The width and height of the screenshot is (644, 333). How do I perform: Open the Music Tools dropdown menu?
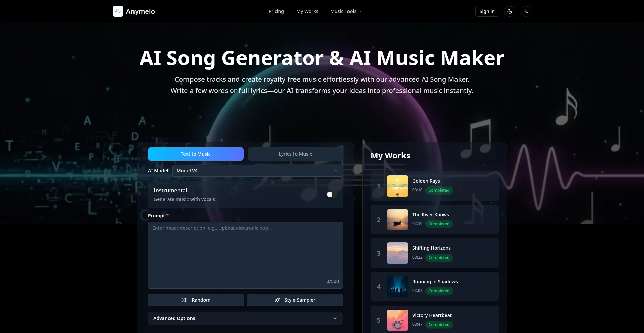[345, 11]
